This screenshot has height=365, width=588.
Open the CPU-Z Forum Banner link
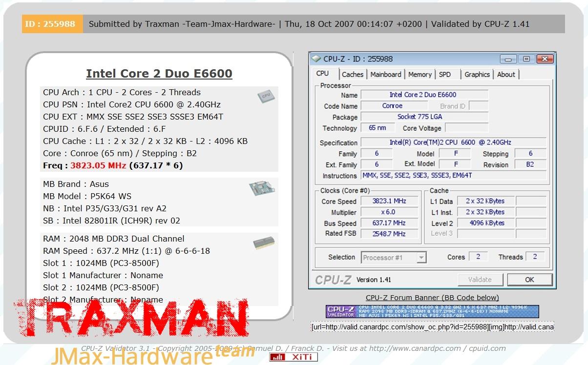[x=432, y=298]
